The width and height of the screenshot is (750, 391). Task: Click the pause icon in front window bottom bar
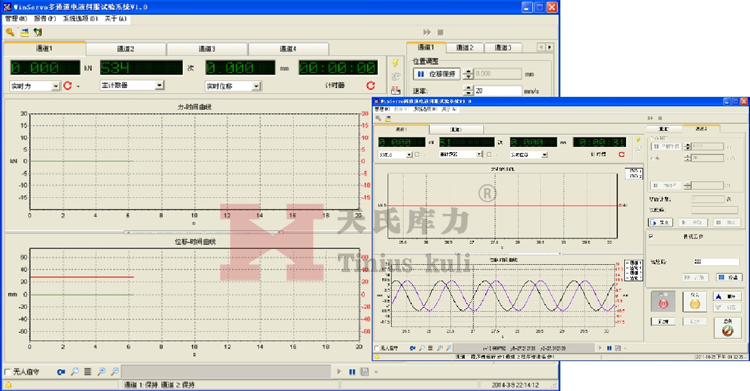(x=609, y=348)
